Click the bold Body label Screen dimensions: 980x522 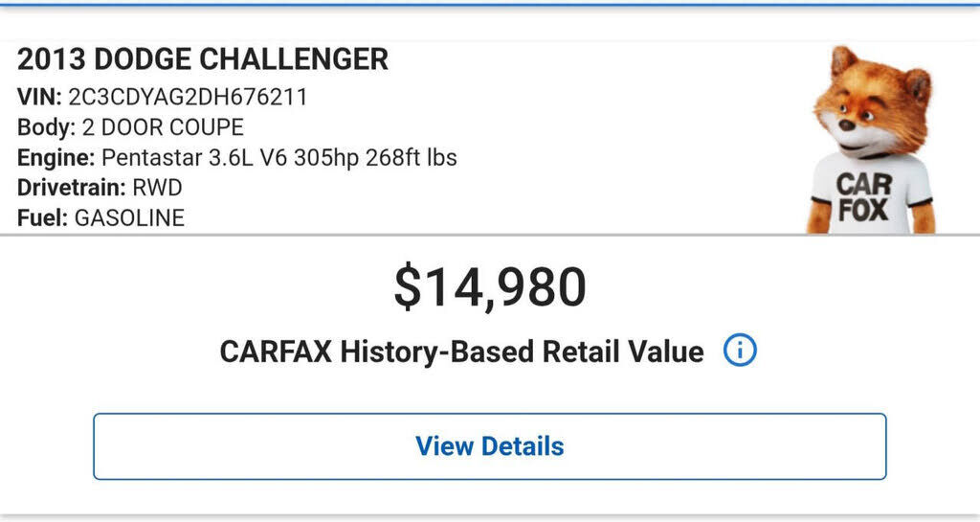[46, 126]
